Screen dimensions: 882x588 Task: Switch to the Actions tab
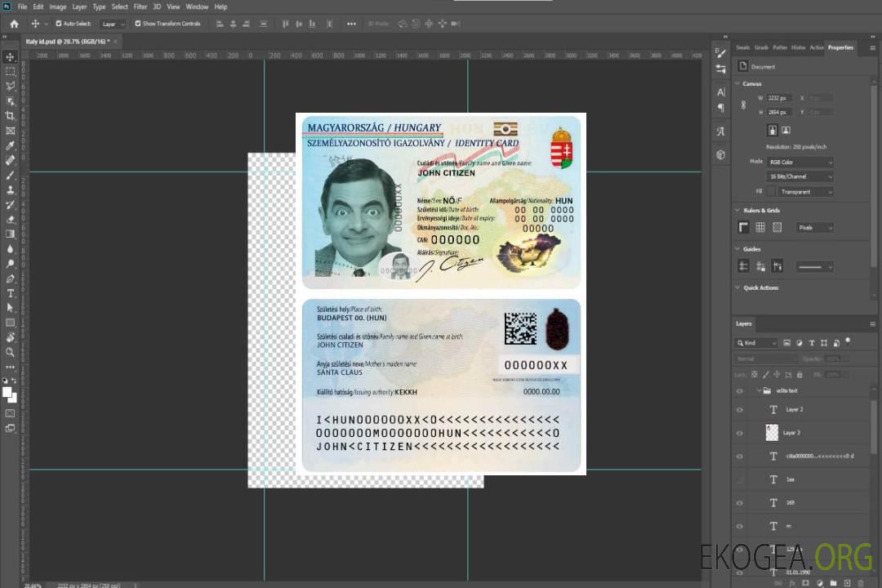pos(816,48)
